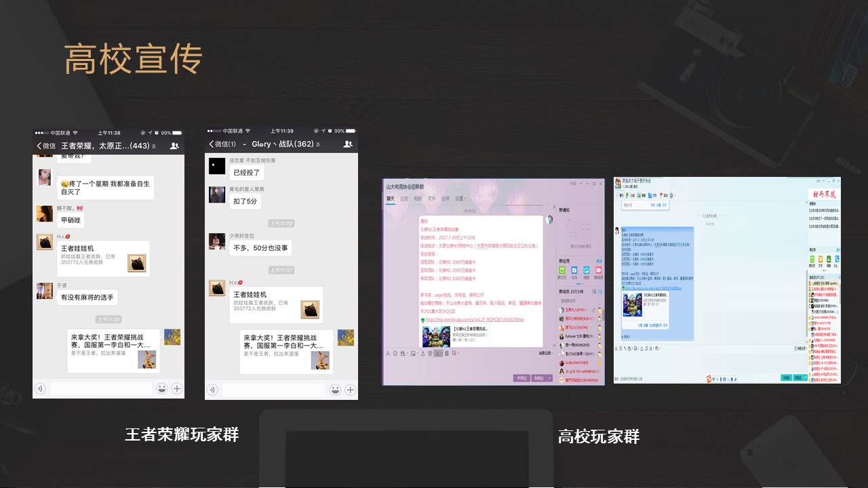Click the 群日历 app icon in 山大电竞协会 group

pyautogui.click(x=562, y=272)
